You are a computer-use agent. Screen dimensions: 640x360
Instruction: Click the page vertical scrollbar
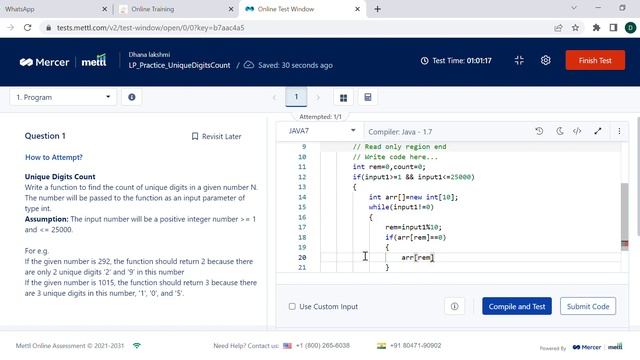(x=638, y=176)
